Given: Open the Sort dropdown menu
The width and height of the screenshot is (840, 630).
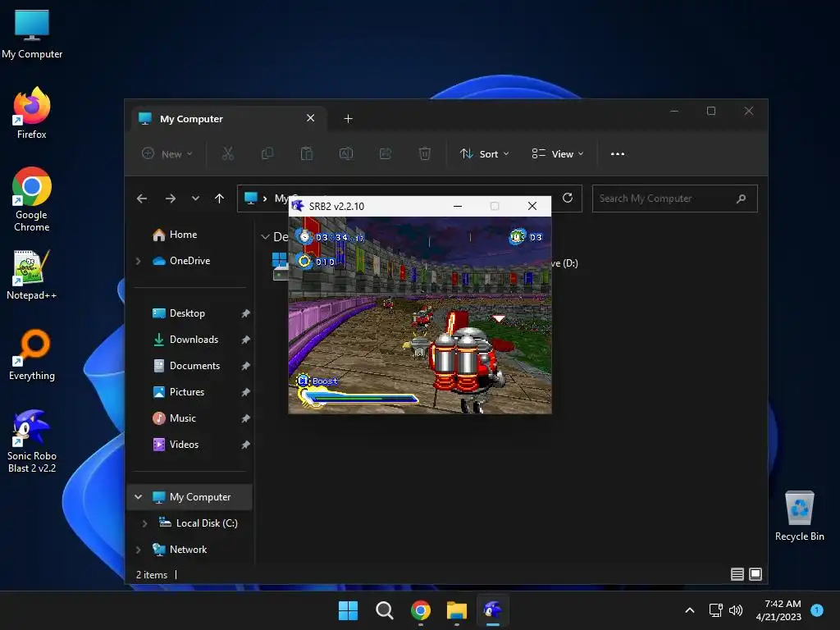Looking at the screenshot, I should click(484, 153).
